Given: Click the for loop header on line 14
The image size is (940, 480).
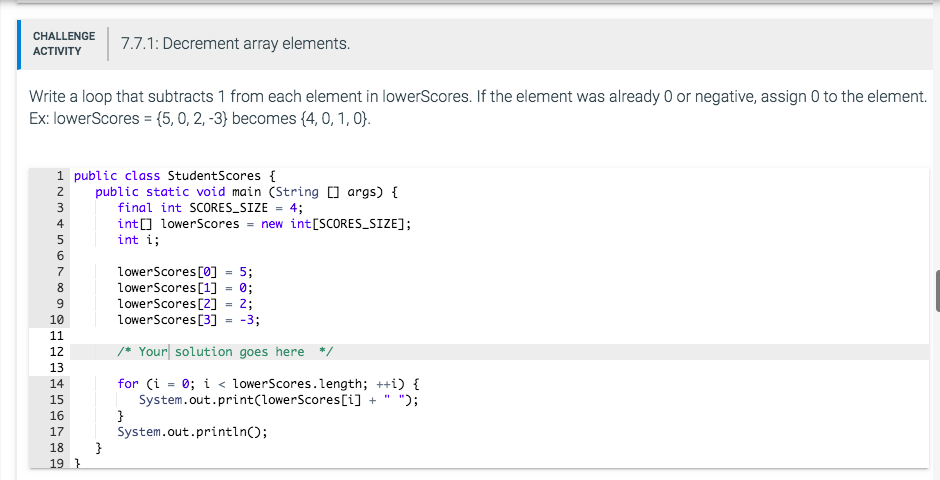Looking at the screenshot, I should click(x=269, y=384).
